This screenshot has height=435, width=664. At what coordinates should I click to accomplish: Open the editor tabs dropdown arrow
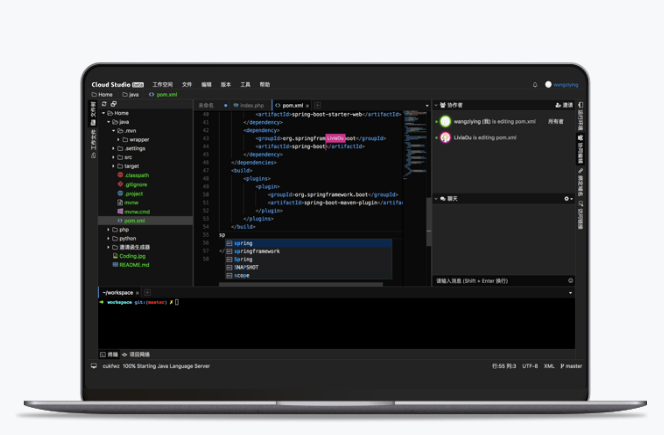(x=427, y=105)
